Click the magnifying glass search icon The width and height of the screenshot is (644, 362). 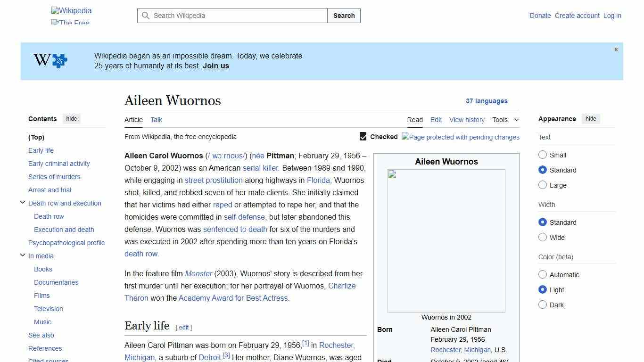146,16
